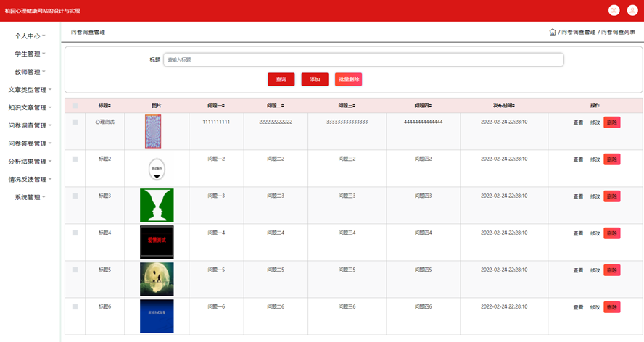Click the home icon in breadcrumb

553,32
